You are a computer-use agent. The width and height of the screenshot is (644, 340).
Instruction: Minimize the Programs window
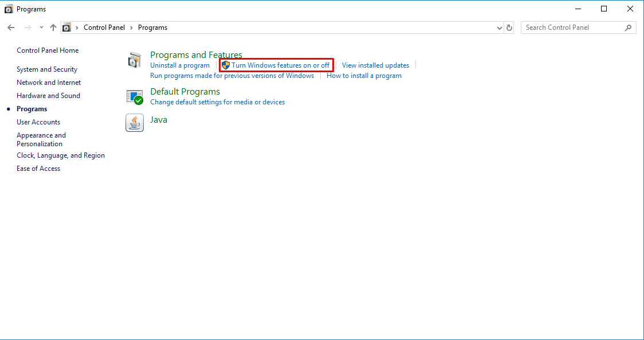coord(578,9)
